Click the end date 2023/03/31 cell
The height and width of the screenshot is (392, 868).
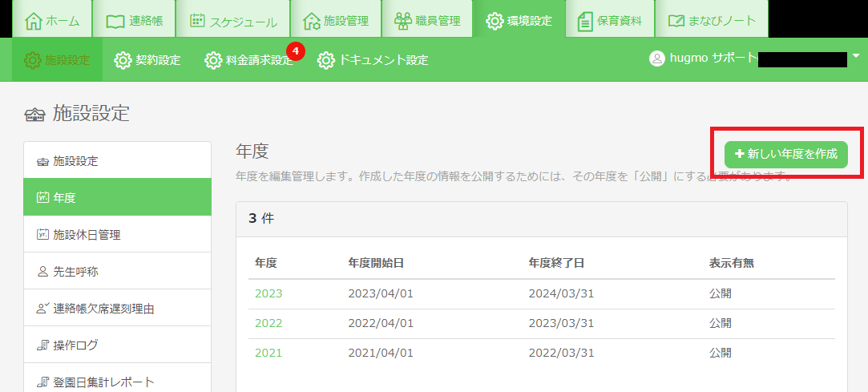(x=561, y=323)
